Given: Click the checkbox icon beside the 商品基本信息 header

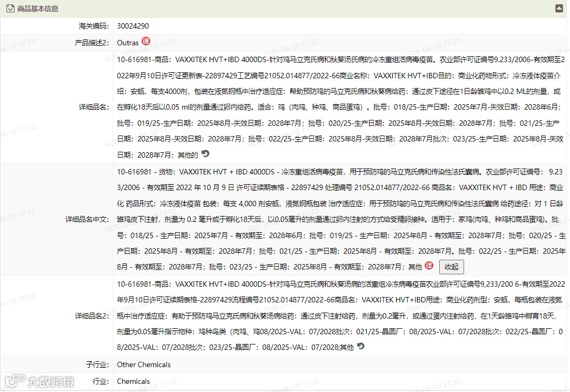Looking at the screenshot, I should coord(11,8).
